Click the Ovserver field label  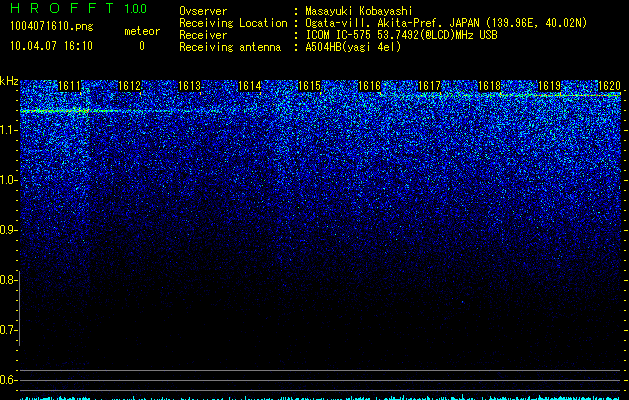203,11
